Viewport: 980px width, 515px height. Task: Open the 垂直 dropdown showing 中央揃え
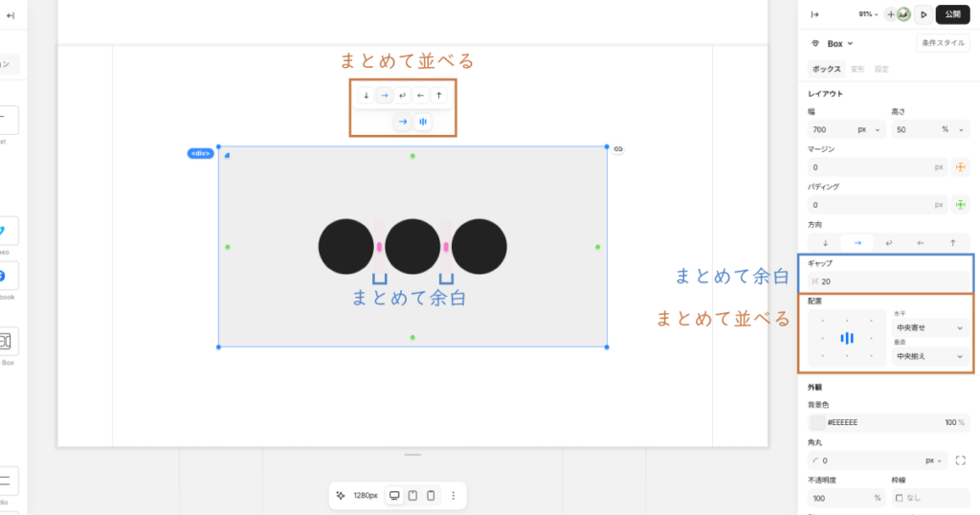[929, 356]
